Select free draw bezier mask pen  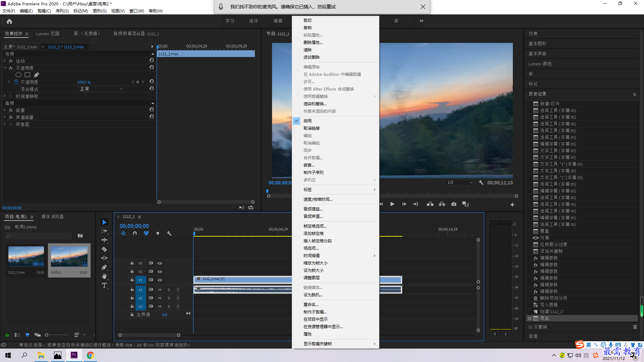[x=36, y=75]
